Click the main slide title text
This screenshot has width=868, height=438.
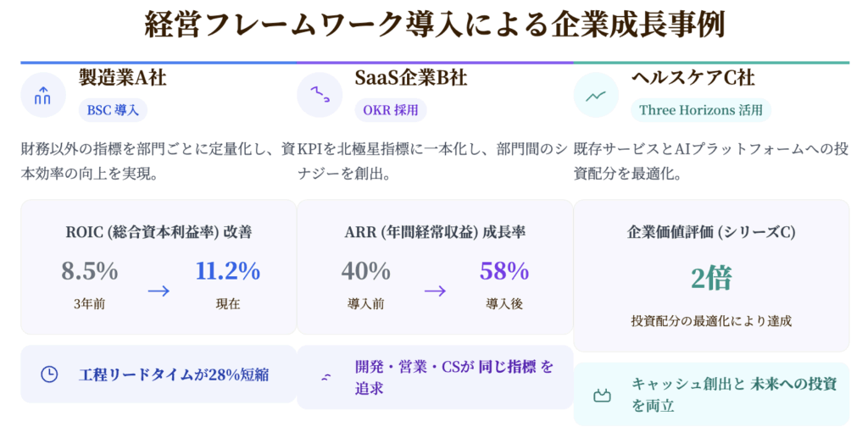(434, 25)
